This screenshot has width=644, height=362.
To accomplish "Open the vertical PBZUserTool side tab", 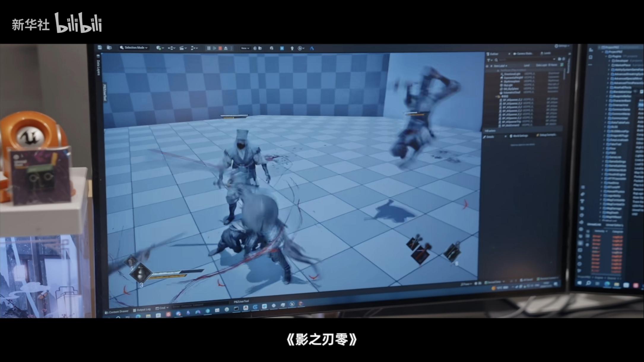I will pyautogui.click(x=104, y=92).
